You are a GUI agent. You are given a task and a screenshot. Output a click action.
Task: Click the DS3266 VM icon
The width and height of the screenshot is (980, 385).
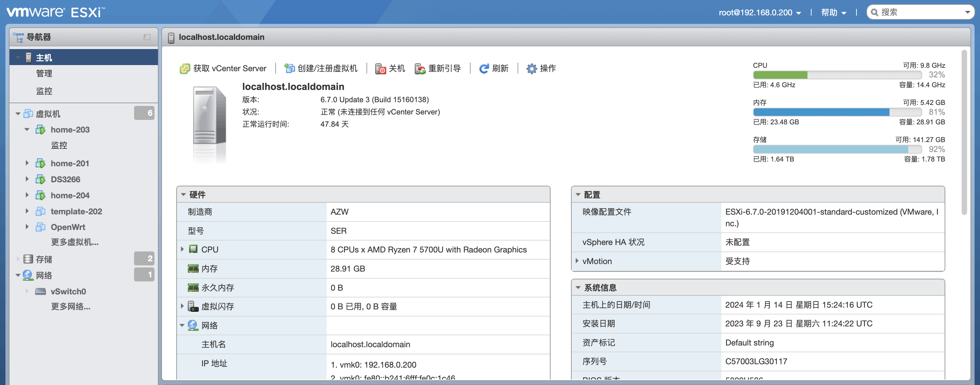point(40,179)
